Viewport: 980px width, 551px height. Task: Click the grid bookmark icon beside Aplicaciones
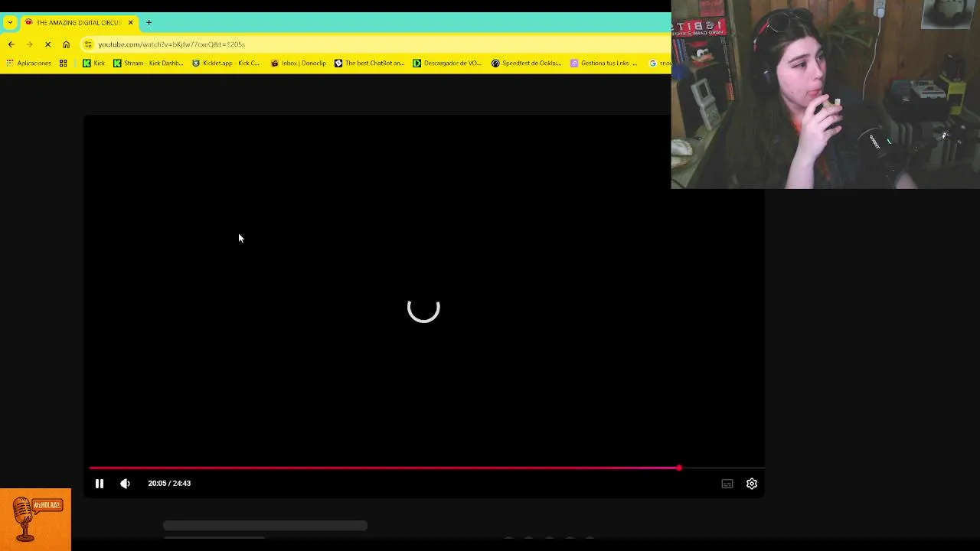pyautogui.click(x=63, y=63)
